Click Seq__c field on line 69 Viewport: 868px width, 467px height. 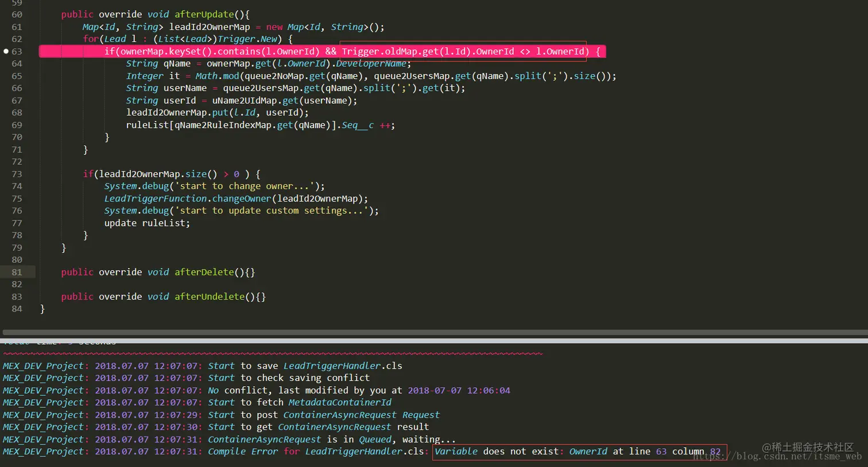point(358,125)
